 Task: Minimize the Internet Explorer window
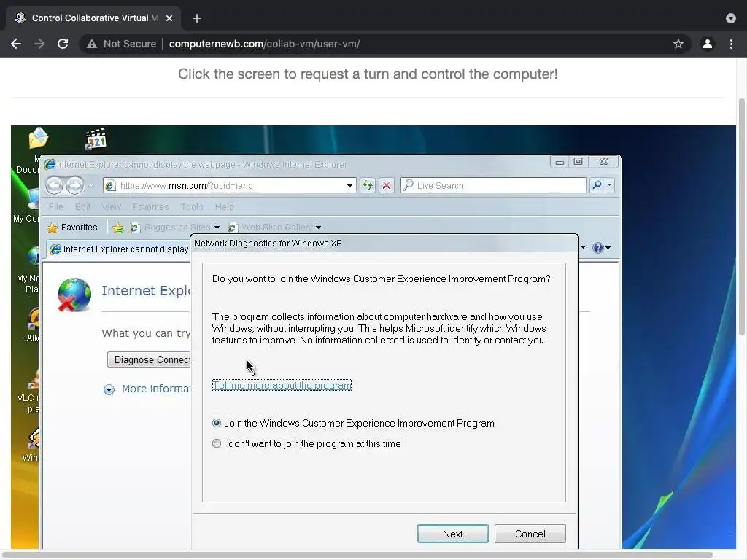pos(560,162)
